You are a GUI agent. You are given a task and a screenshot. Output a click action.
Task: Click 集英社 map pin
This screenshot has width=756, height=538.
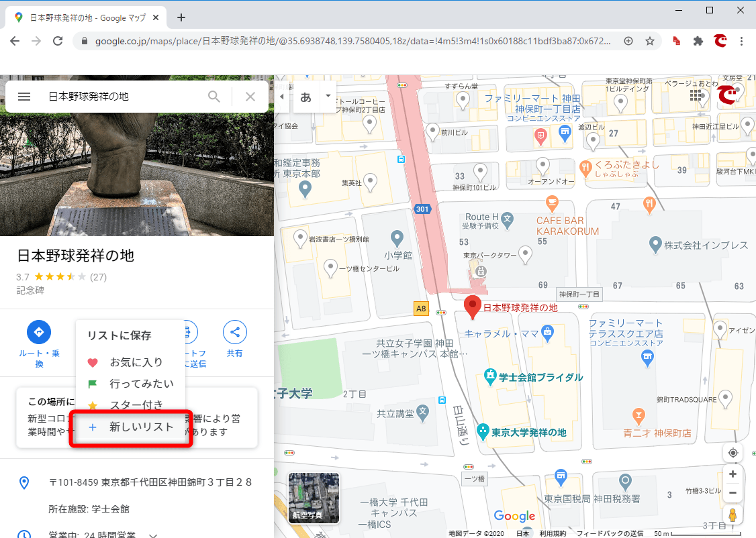(370, 182)
